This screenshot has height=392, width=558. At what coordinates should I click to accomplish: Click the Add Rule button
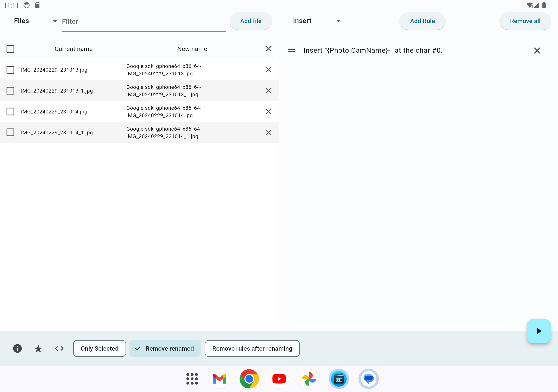pos(422,21)
